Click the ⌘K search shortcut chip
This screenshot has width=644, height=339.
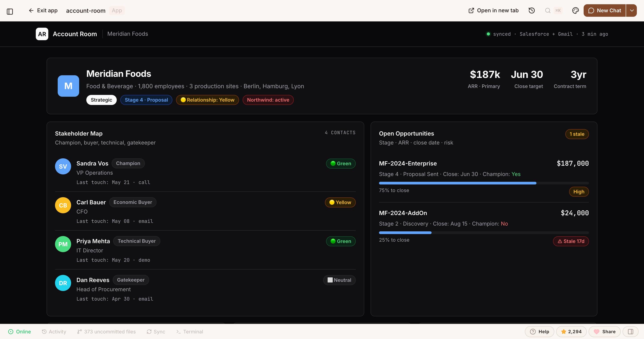(x=558, y=10)
